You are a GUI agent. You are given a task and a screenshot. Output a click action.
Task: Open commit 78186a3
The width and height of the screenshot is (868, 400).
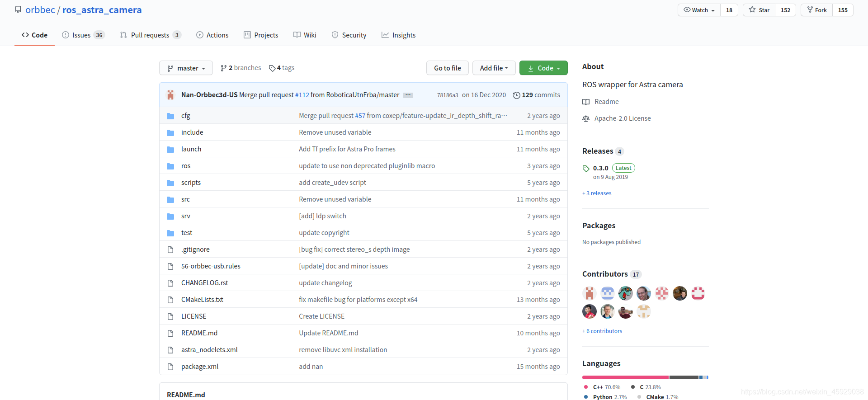(448, 95)
